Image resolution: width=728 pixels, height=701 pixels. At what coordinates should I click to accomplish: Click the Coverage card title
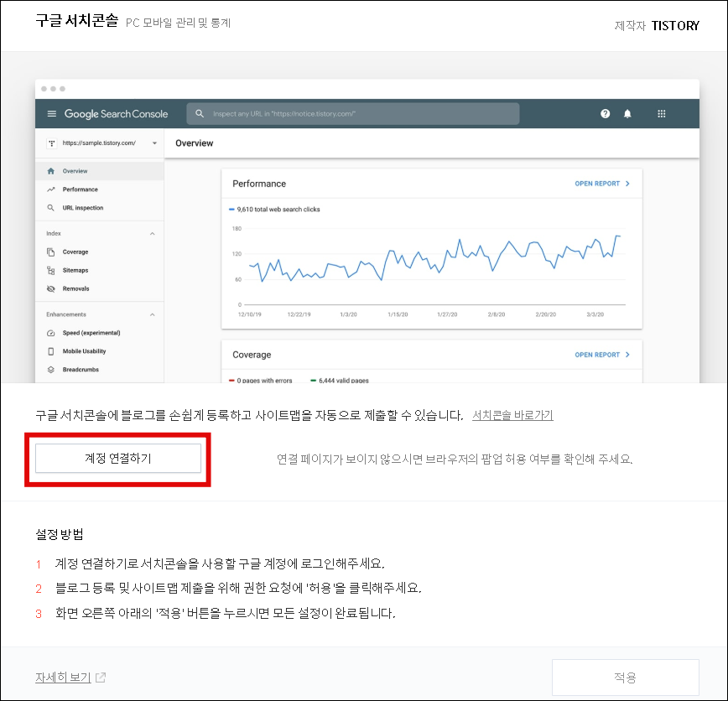252,355
